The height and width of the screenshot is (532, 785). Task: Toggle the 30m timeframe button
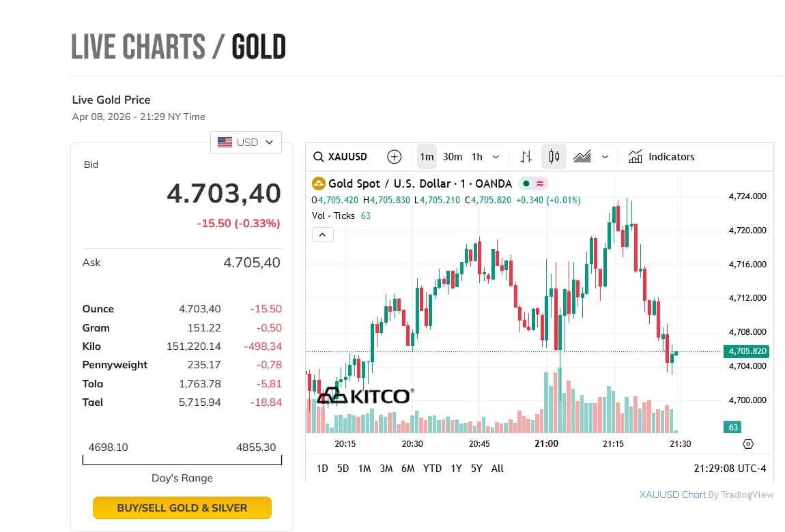click(x=453, y=157)
